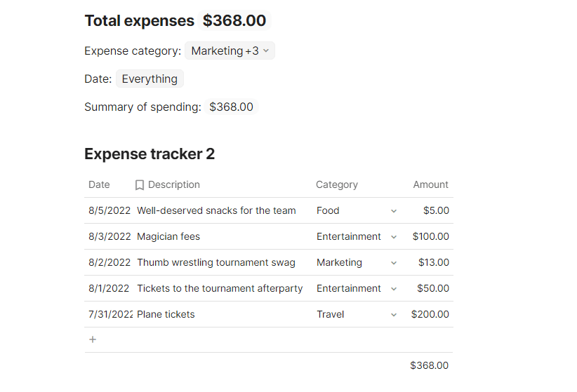Click the Summary of spending $368.00 chip
This screenshot has height=392, width=577.
[x=231, y=107]
